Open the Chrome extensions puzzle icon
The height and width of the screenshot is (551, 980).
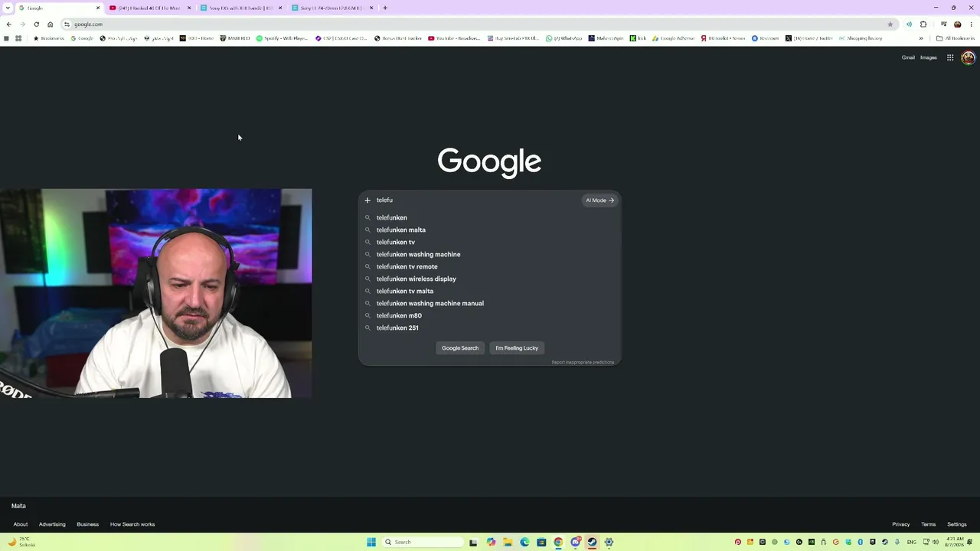point(923,24)
